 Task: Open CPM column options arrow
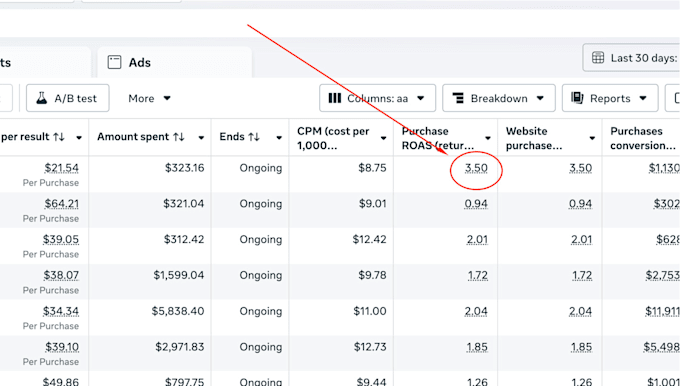[x=384, y=138]
